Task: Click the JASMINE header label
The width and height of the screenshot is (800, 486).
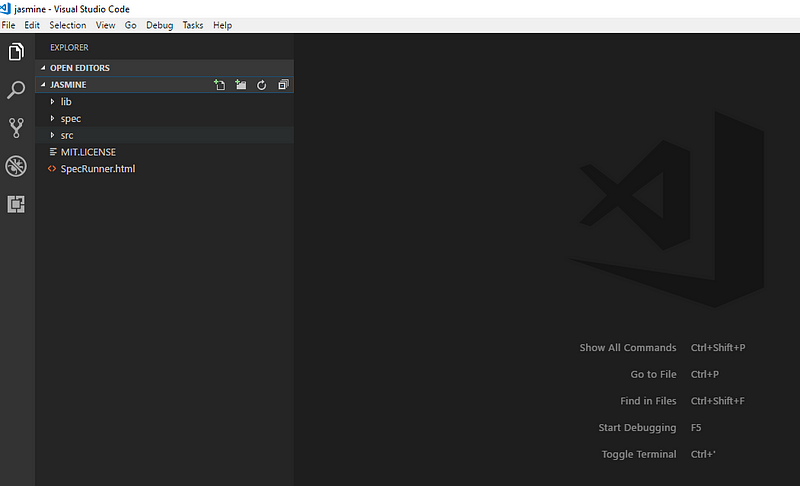Action: tap(68, 85)
